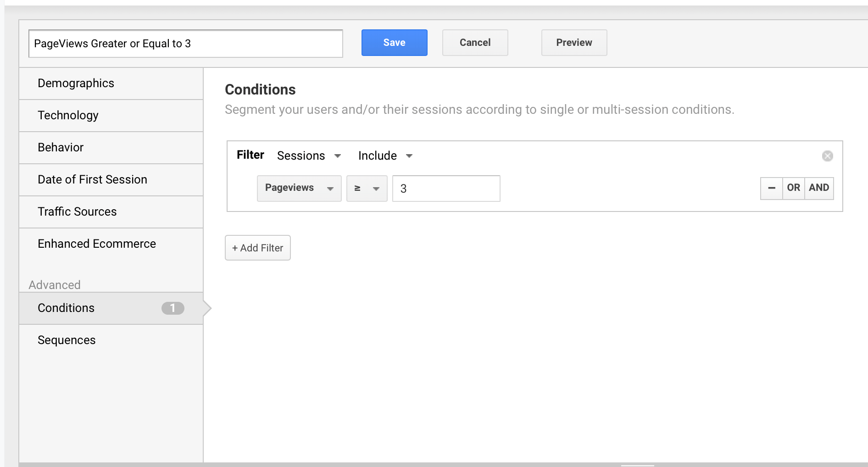Switch to the Technology section
Viewport: 868px width, 467px height.
click(68, 116)
